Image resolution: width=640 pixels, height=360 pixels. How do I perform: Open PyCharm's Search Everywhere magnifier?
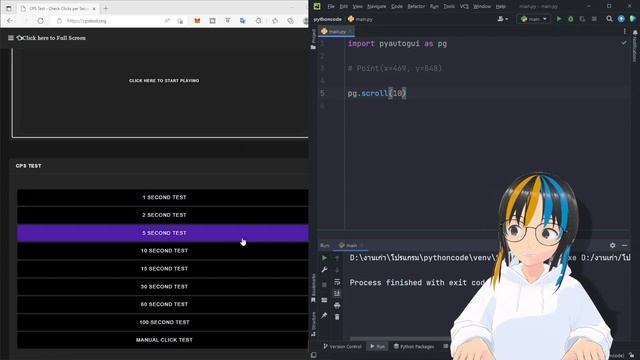(x=609, y=19)
